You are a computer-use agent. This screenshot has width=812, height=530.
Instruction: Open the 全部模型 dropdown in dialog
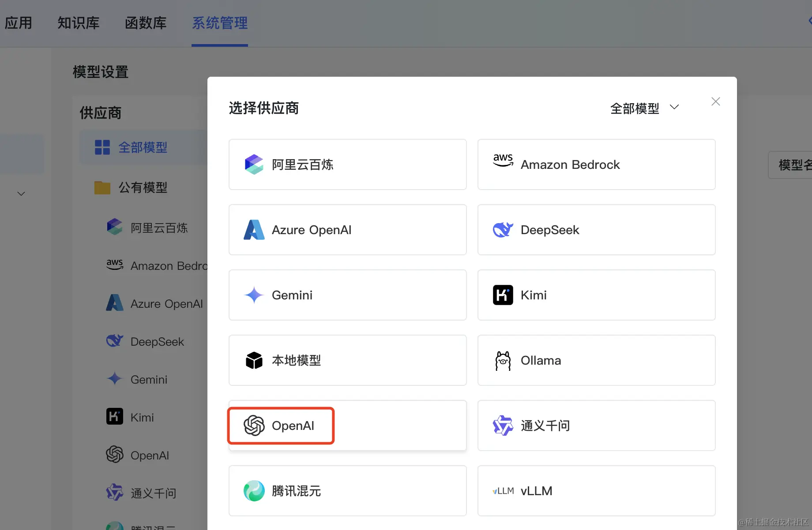(x=644, y=108)
